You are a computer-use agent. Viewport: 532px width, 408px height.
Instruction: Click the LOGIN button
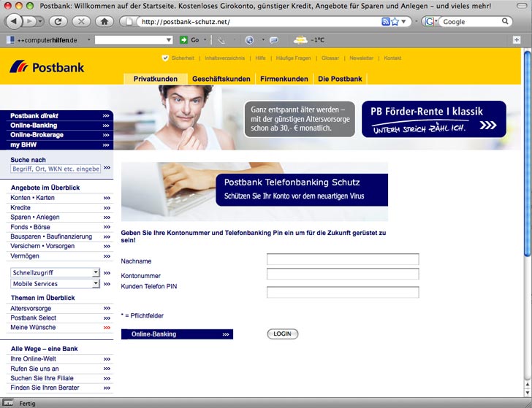click(282, 334)
